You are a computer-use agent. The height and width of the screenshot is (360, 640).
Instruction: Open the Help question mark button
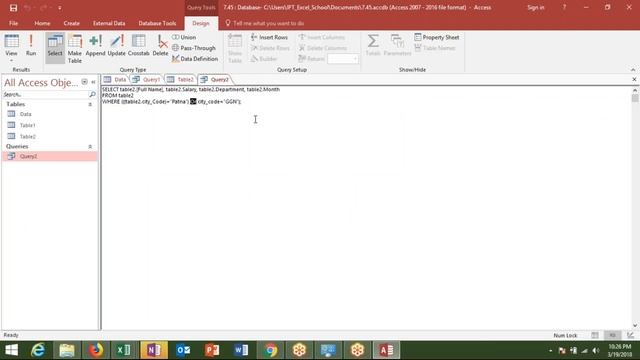(564, 7)
